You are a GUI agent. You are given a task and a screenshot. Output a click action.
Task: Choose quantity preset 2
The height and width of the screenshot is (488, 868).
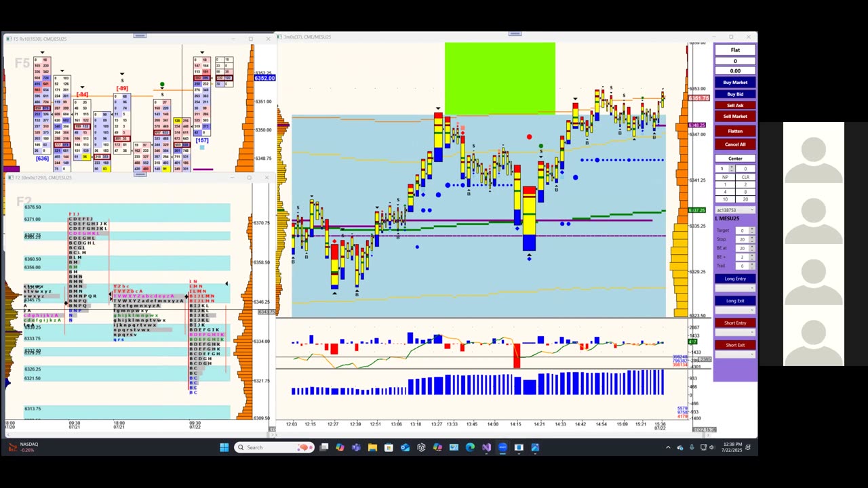(x=745, y=184)
